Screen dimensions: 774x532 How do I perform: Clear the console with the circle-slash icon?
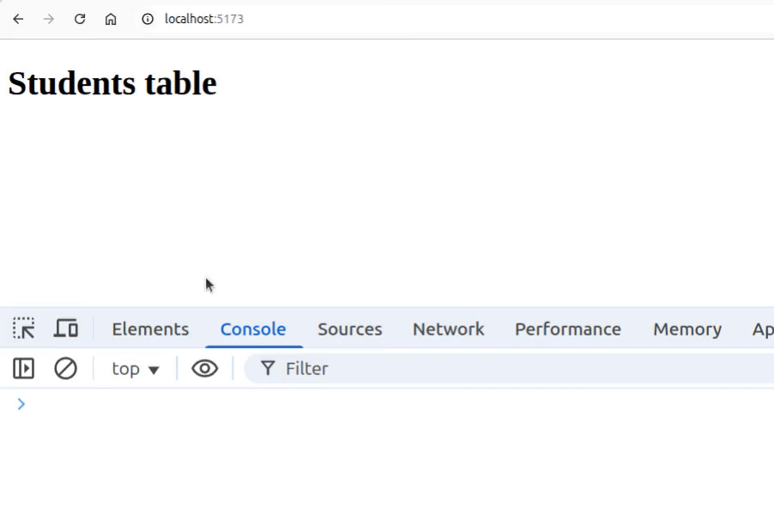(x=67, y=368)
